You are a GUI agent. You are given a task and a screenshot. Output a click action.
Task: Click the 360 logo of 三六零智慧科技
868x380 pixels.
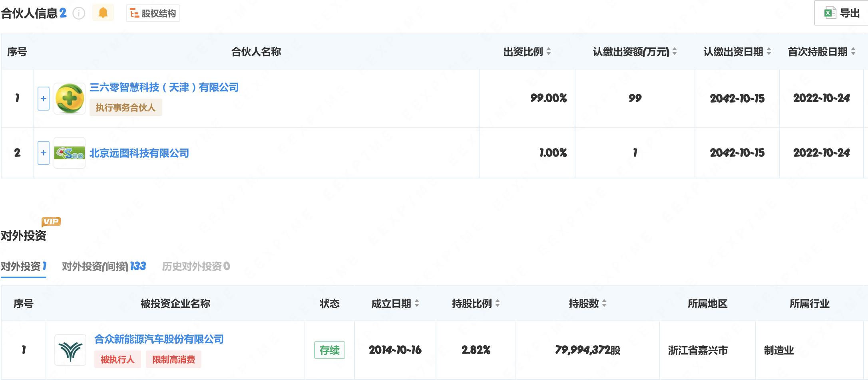pos(70,99)
